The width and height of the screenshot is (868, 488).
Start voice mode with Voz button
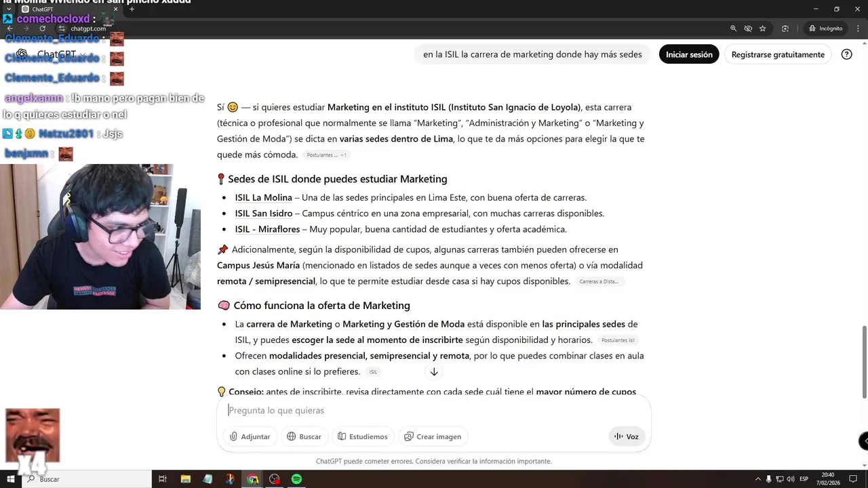(627, 436)
